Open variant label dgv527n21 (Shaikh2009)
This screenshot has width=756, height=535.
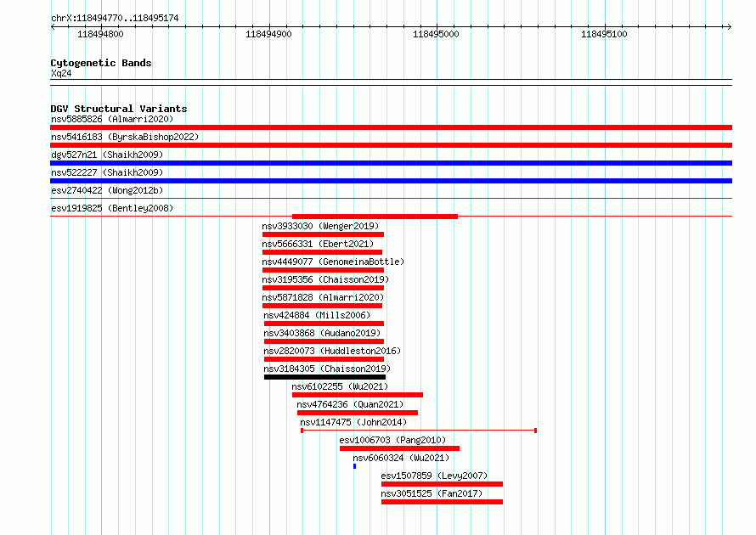tap(107, 155)
